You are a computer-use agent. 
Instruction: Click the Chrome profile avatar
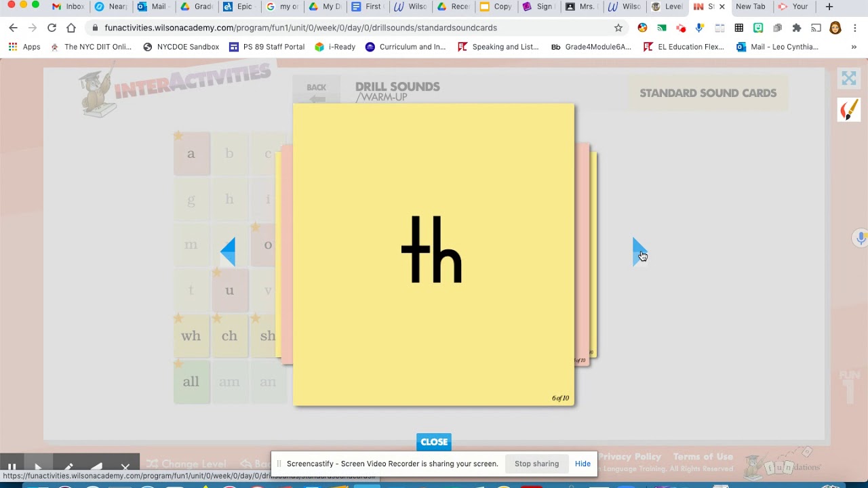(835, 28)
